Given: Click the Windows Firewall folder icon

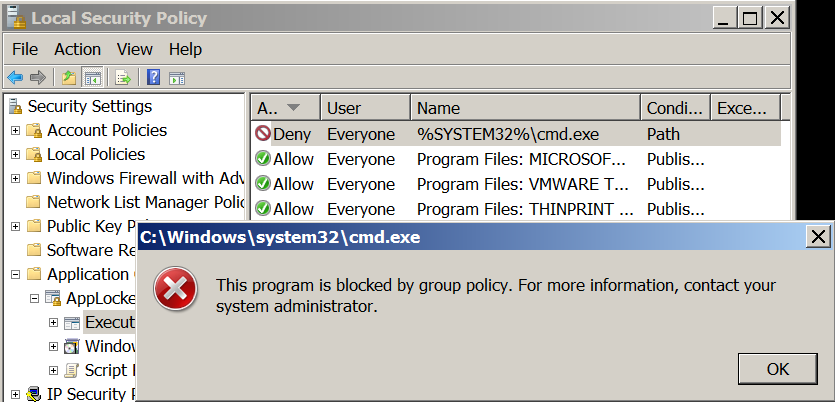Looking at the screenshot, I should (34, 178).
